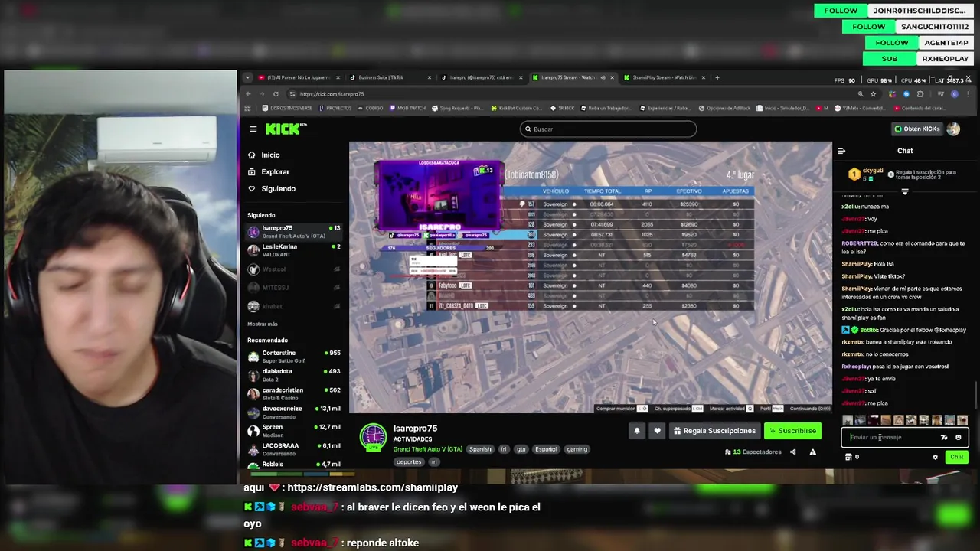The height and width of the screenshot is (551, 980).
Task: Click the Isarepro75 channel avatar
Action: 374,436
